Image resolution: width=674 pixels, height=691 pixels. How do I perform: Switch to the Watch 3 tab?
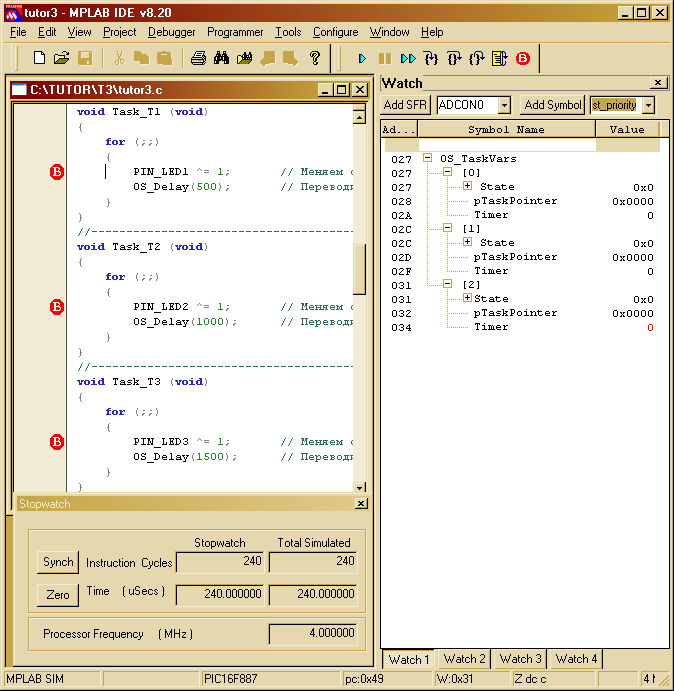[x=520, y=659]
